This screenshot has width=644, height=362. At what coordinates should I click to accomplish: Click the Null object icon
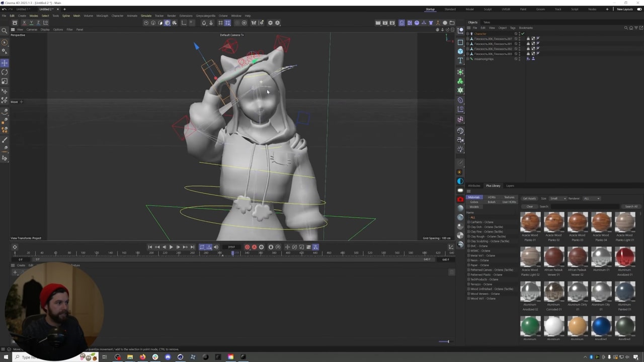click(x=460, y=31)
